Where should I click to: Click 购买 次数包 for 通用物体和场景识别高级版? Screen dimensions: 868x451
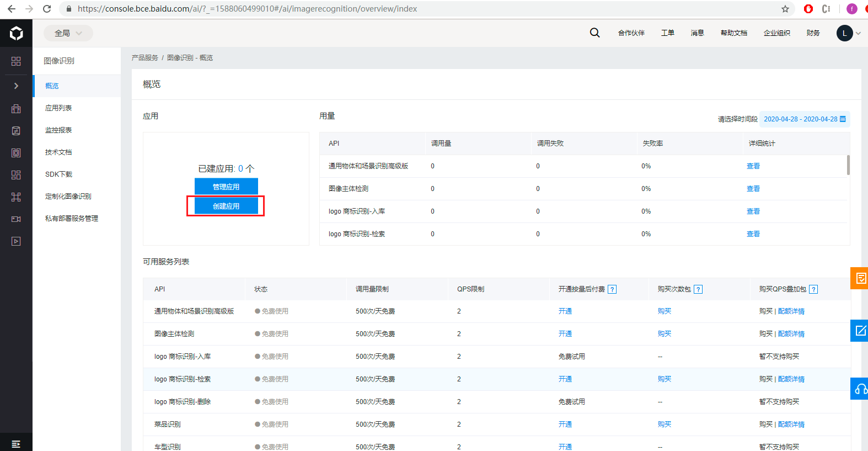(x=664, y=311)
